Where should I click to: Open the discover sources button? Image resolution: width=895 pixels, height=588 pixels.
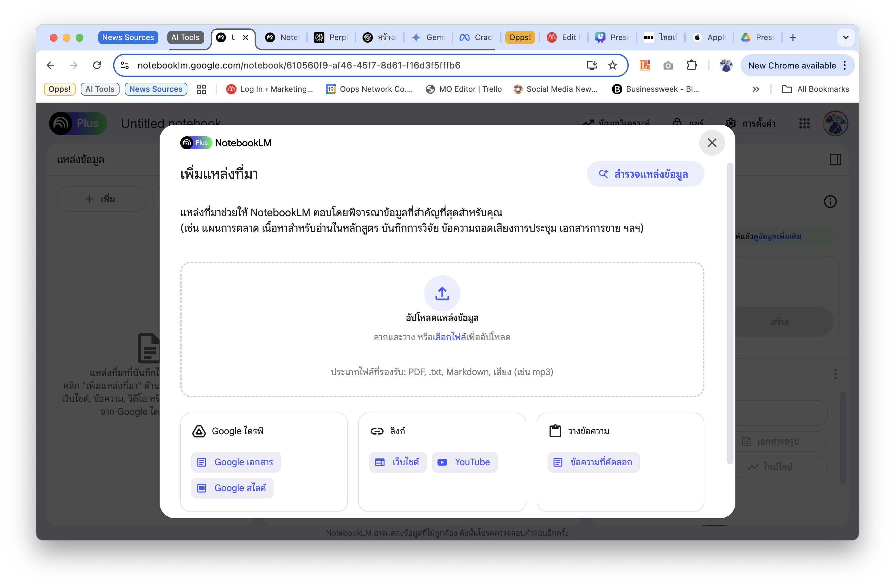coord(645,174)
